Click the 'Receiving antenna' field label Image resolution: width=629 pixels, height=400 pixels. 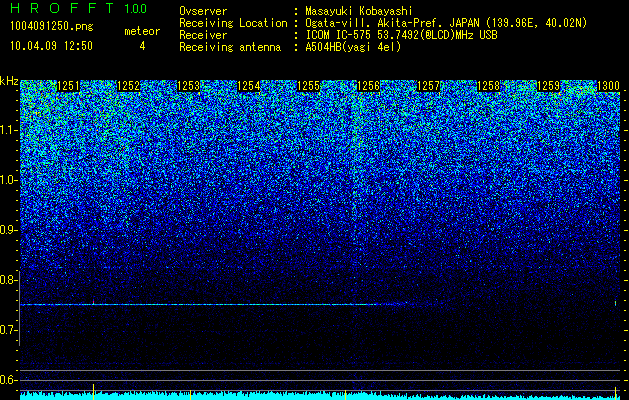230,47
